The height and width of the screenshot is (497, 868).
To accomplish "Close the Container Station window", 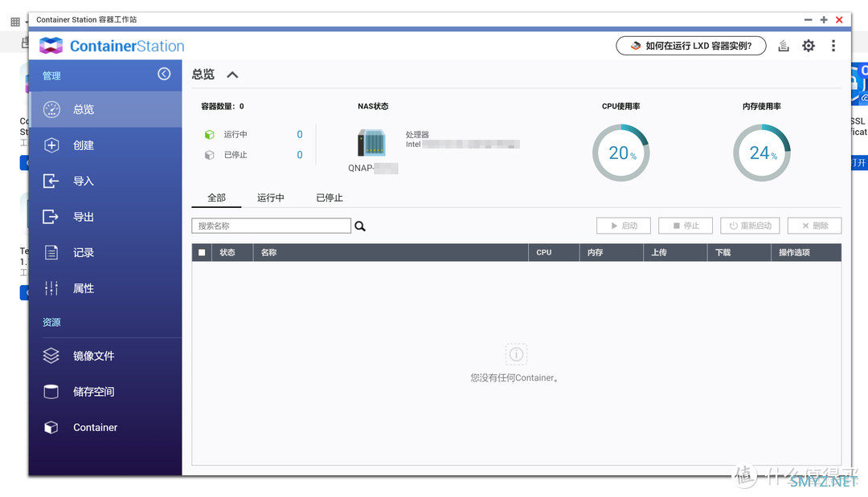I will 839,19.
